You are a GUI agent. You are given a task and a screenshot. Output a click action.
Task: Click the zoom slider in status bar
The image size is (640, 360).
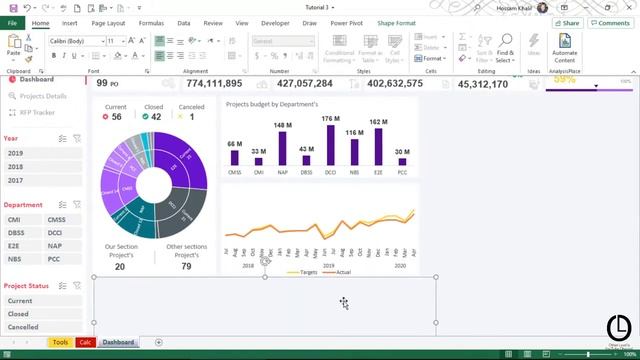tap(588, 354)
